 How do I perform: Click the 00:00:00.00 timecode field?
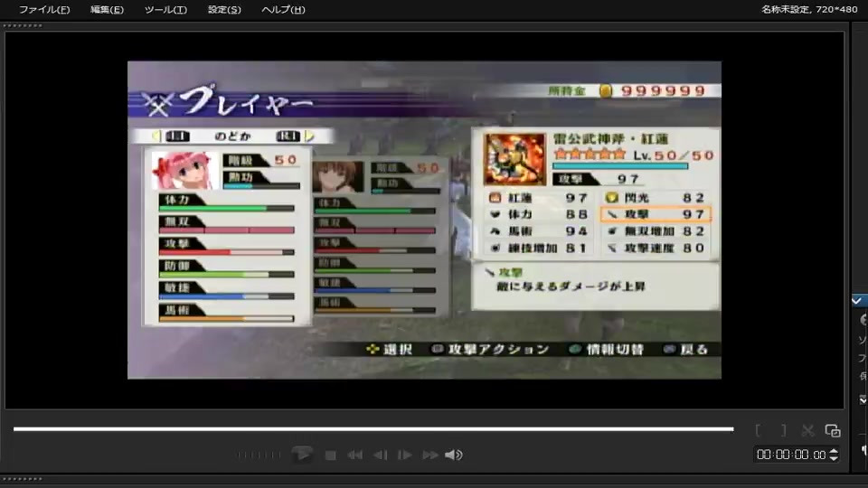click(x=791, y=455)
